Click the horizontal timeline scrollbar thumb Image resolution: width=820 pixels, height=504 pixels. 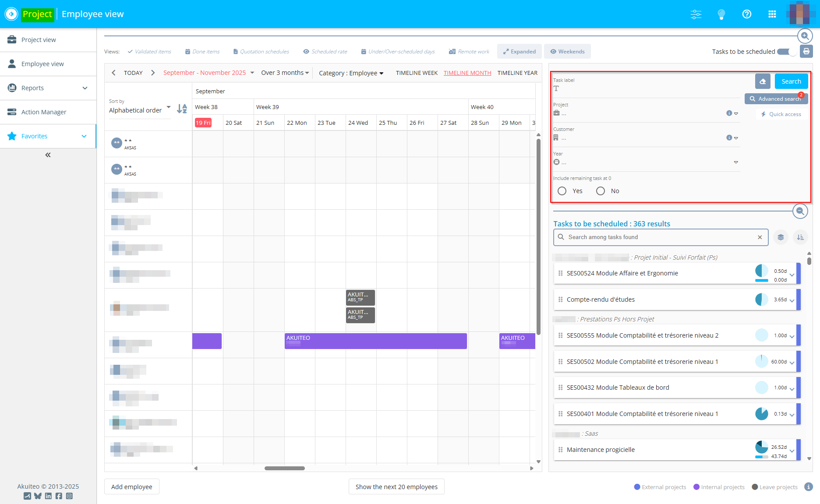click(x=284, y=469)
